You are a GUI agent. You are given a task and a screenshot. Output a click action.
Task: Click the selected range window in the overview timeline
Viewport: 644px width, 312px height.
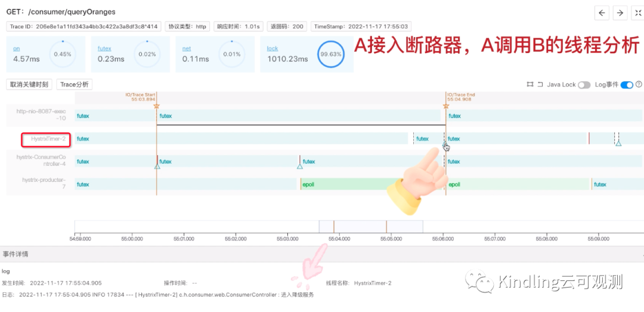[x=371, y=227]
